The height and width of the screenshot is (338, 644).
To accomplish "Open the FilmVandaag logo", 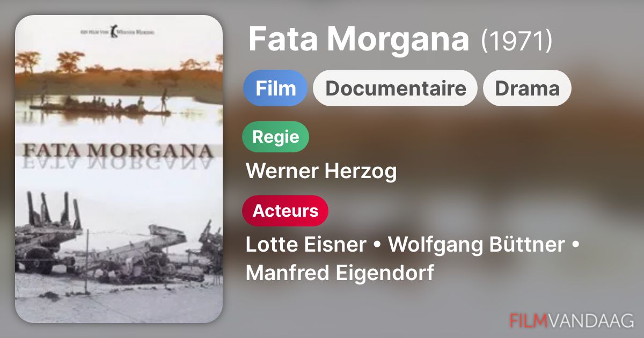I will point(572,320).
